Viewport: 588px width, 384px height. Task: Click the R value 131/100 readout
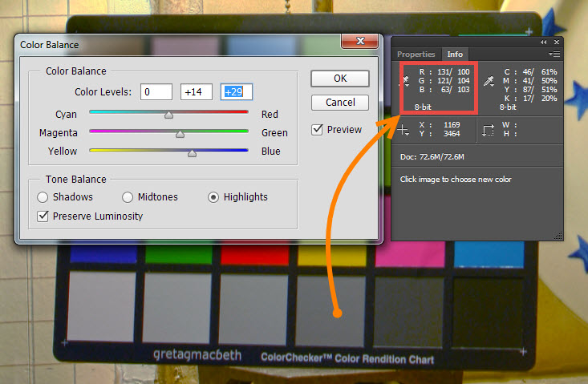(453, 71)
